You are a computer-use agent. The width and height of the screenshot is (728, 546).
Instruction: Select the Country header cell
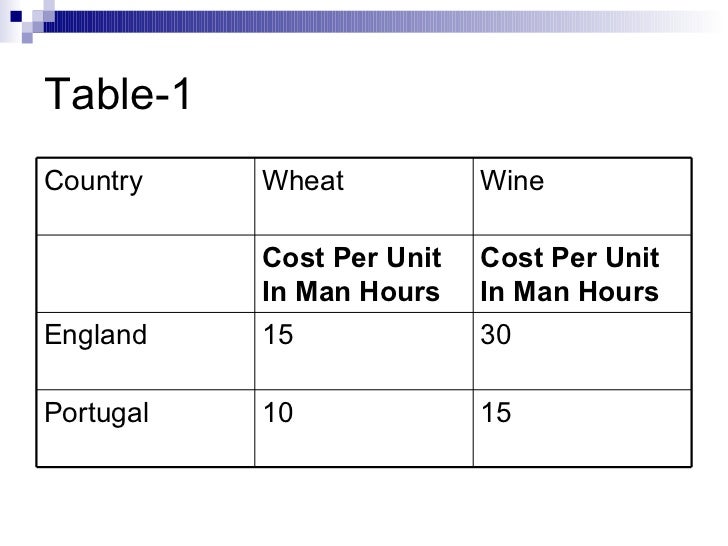(x=146, y=196)
